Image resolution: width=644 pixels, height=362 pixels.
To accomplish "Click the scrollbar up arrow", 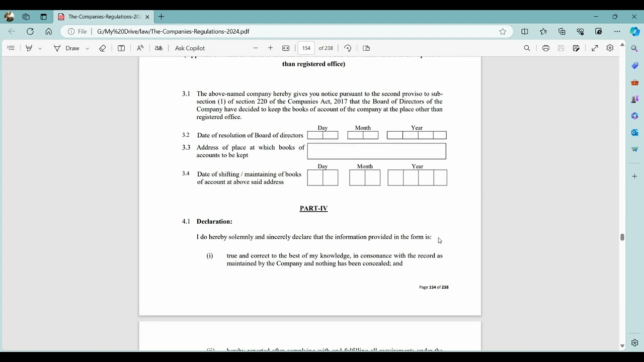I will [622, 45].
